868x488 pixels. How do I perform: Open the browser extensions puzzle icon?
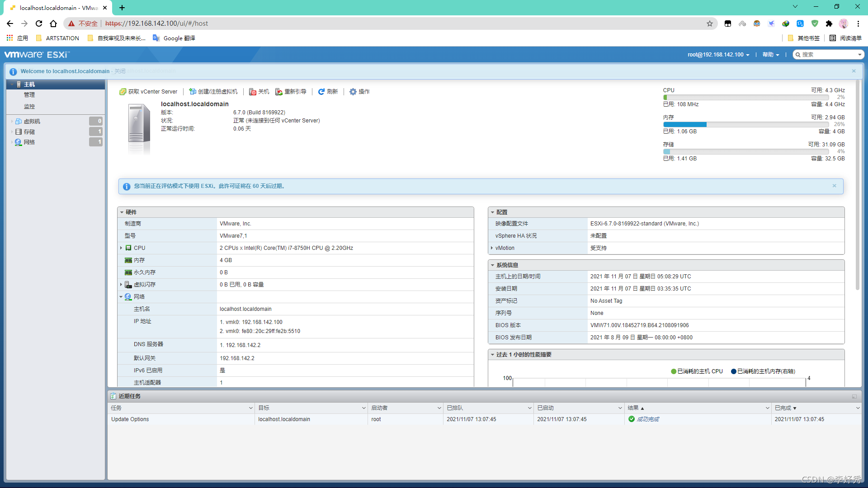829,23
